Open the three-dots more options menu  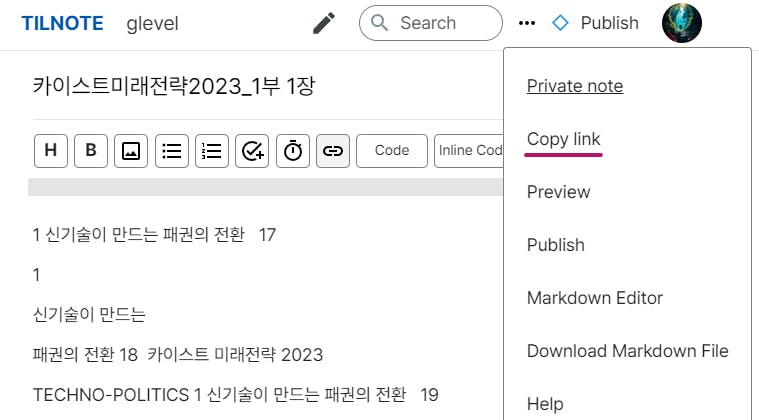click(527, 23)
